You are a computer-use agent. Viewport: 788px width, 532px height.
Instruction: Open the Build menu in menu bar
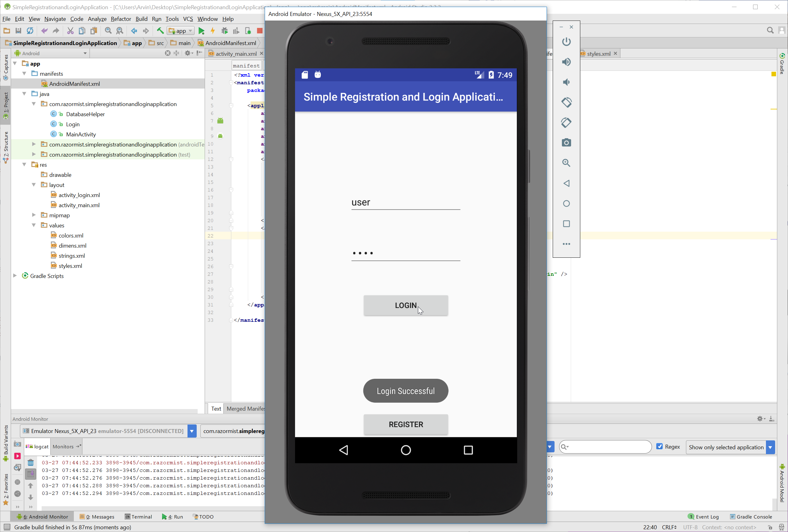pyautogui.click(x=141, y=18)
